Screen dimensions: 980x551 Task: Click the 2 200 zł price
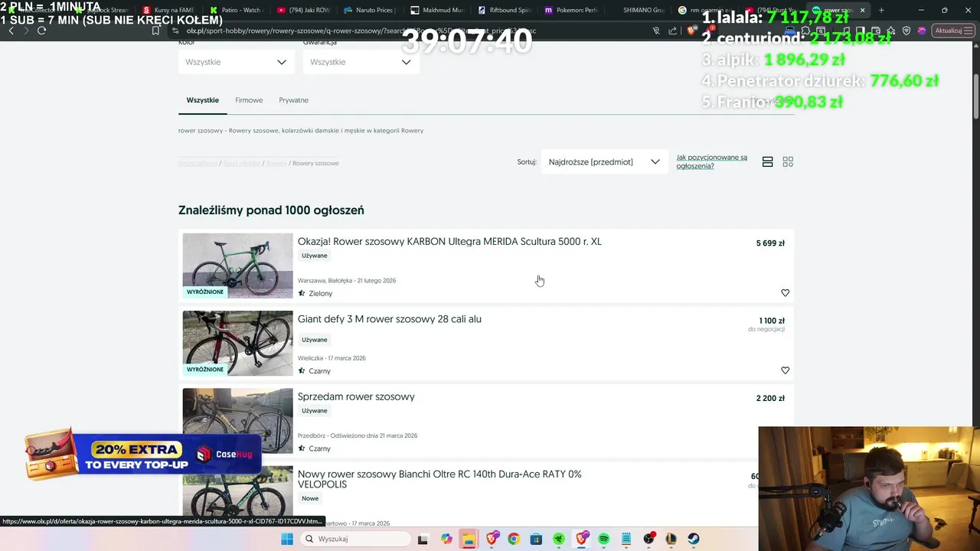[770, 399]
